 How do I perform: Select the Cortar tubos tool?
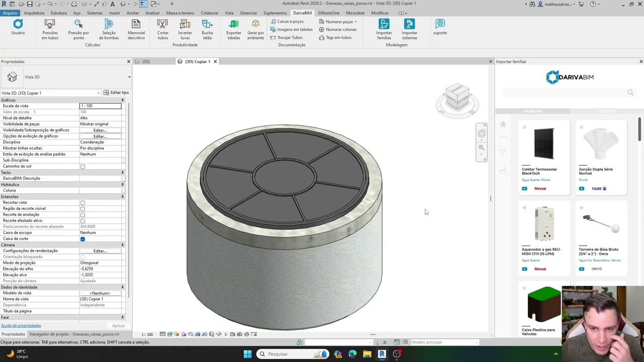click(x=163, y=29)
